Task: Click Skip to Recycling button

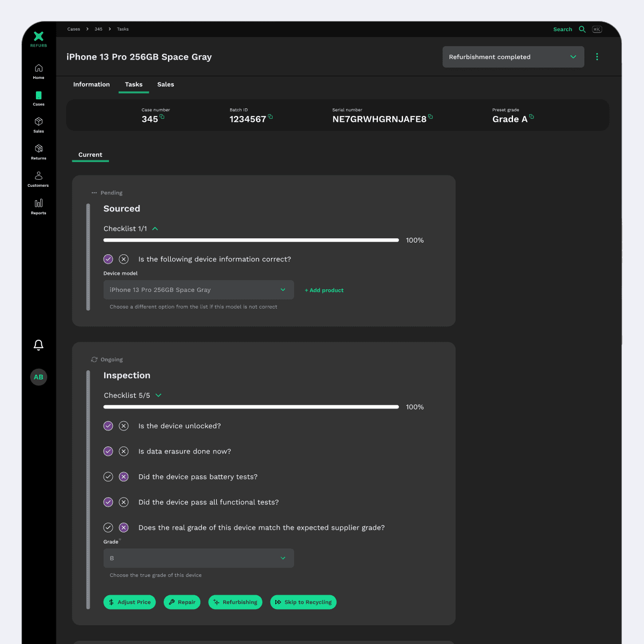Action: coord(303,602)
